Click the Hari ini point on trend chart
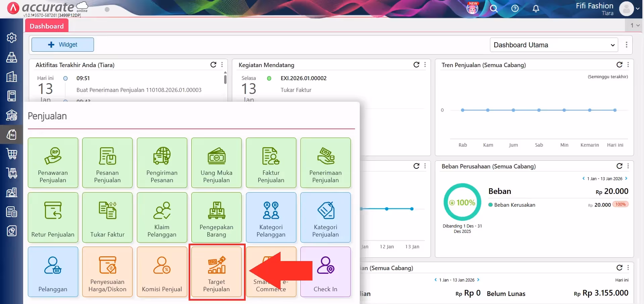This screenshot has height=304, width=644. (615, 110)
